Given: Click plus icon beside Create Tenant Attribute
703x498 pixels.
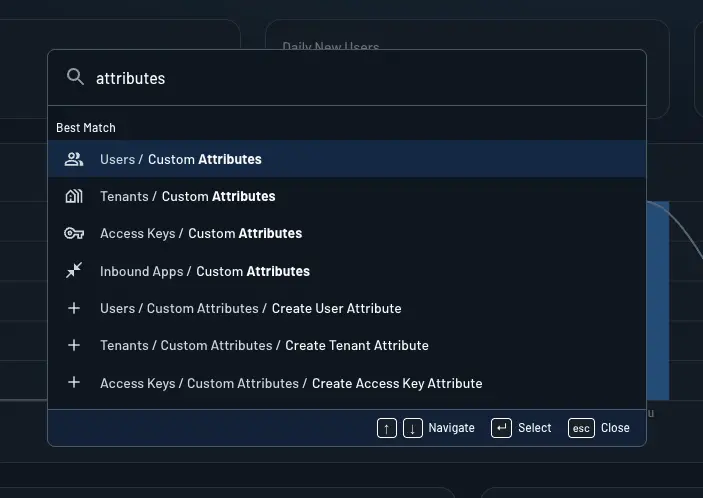Looking at the screenshot, I should pyautogui.click(x=74, y=345).
